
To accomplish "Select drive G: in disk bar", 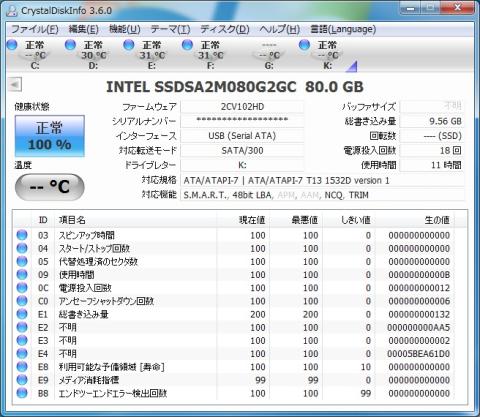I will [x=269, y=55].
